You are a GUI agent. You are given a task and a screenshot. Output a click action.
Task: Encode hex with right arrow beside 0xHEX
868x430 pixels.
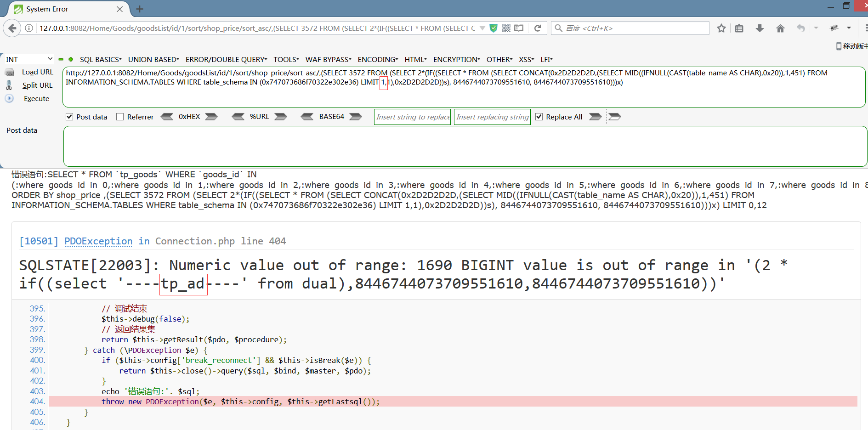211,117
